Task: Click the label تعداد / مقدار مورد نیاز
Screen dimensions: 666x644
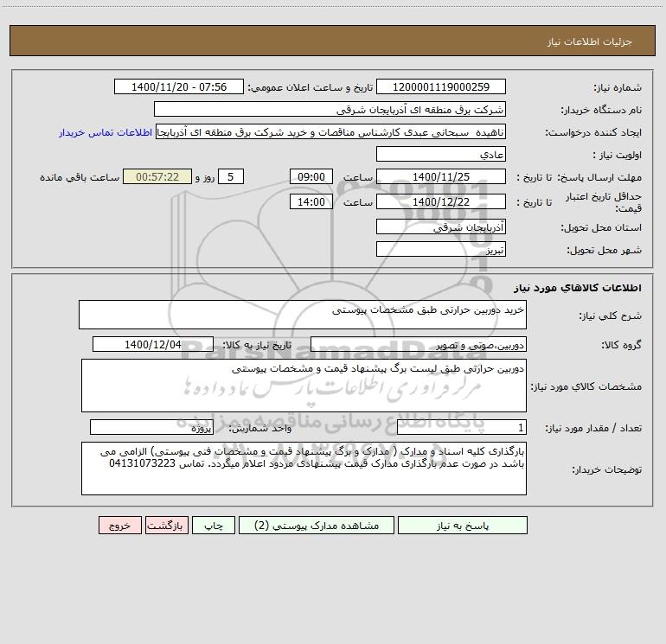Action: coord(593,429)
